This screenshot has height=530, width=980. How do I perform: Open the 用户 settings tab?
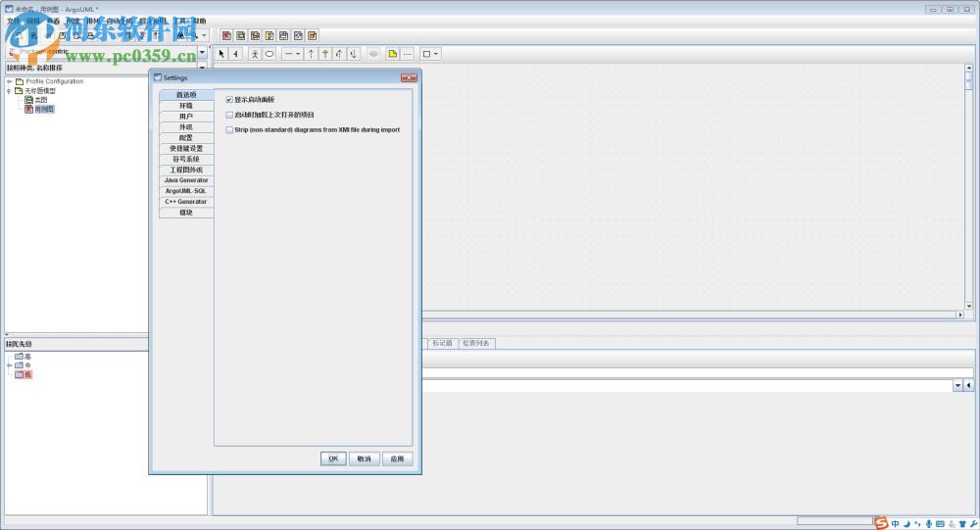point(186,117)
